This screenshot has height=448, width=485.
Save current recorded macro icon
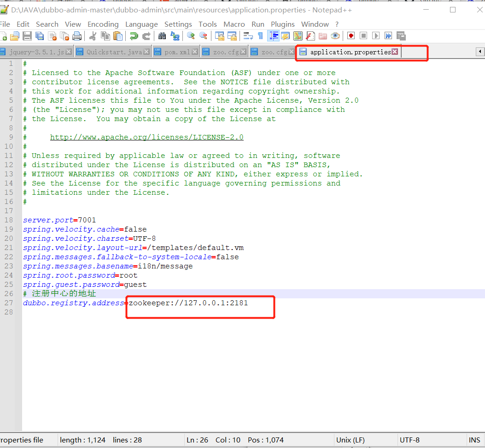tap(401, 36)
